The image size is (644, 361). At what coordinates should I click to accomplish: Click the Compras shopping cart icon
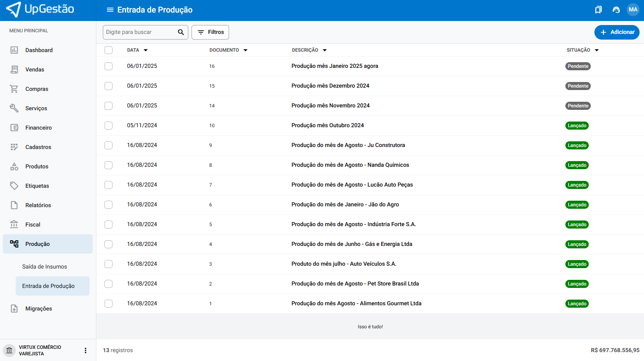click(x=14, y=89)
